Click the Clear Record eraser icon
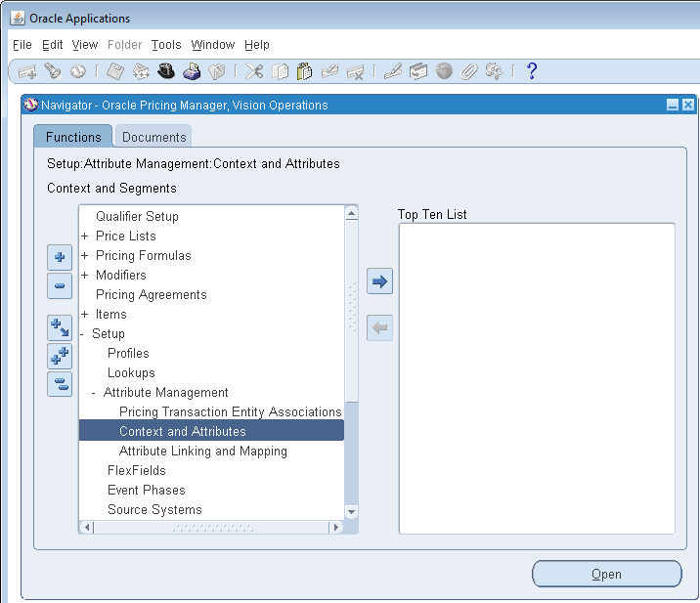This screenshot has height=603, width=700. (329, 71)
